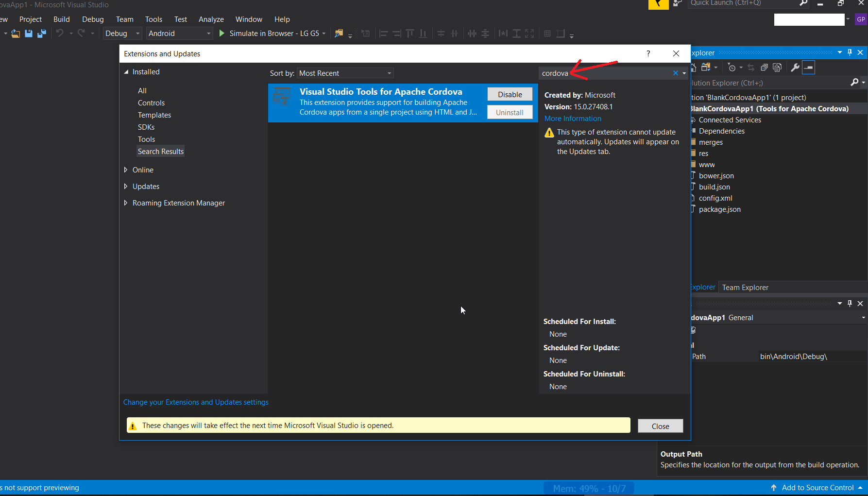Screen dimensions: 868x496
Task: Select the Templates category
Action: pyautogui.click(x=154, y=115)
